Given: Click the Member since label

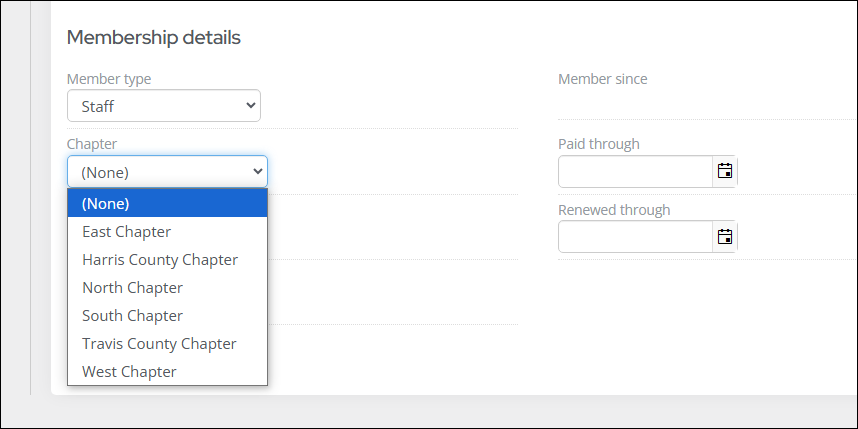Looking at the screenshot, I should [602, 79].
